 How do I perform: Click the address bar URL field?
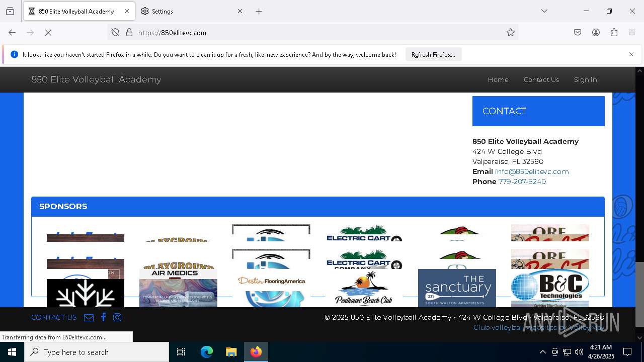point(312,33)
